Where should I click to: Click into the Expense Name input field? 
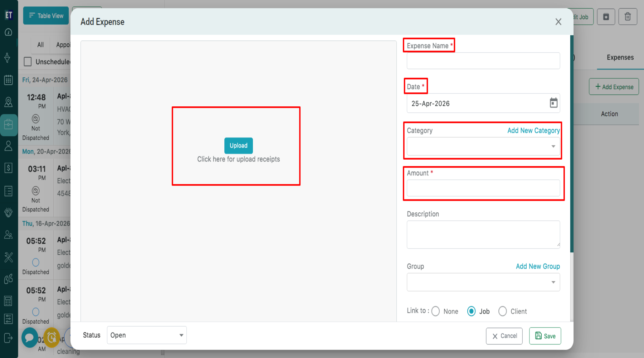tap(483, 61)
